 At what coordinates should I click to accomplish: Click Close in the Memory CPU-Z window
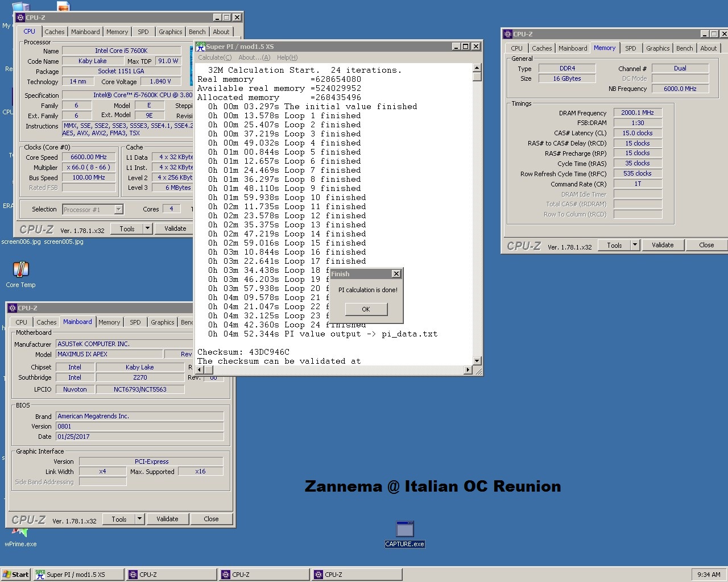tap(706, 245)
